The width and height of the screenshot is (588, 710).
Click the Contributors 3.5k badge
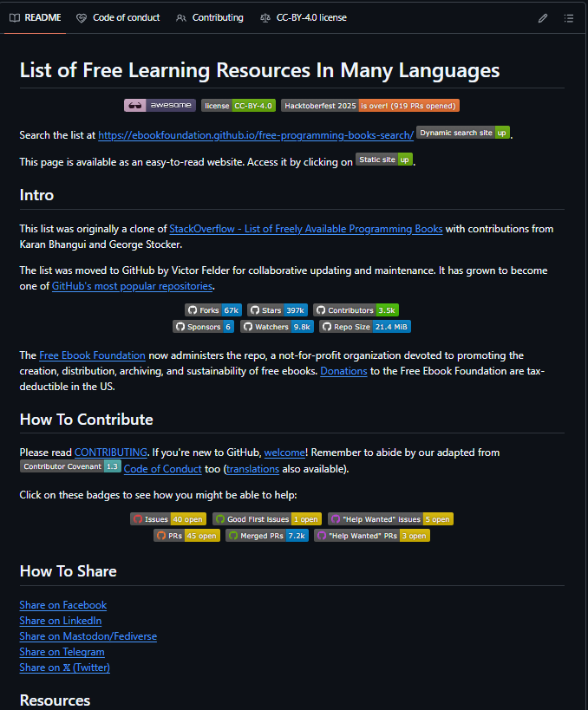(356, 310)
